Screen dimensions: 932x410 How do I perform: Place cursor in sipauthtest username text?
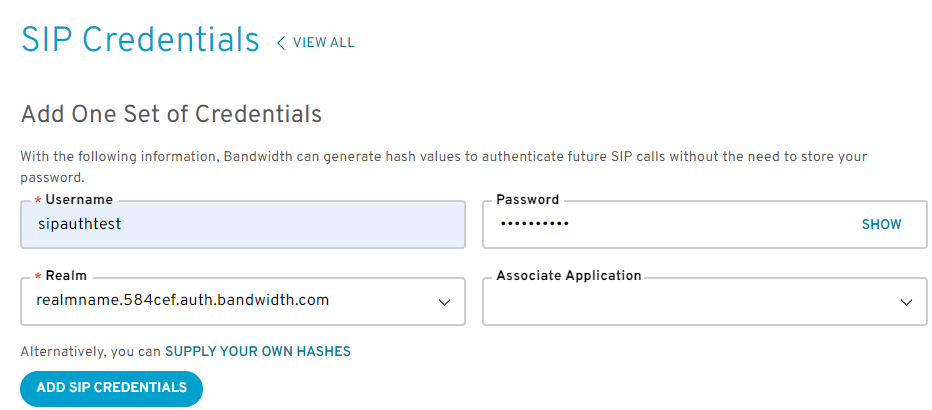(80, 225)
